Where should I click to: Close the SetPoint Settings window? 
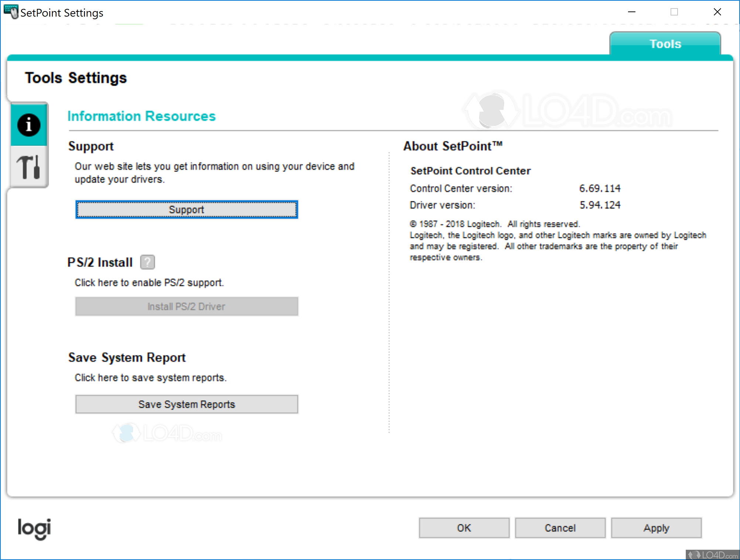click(717, 12)
